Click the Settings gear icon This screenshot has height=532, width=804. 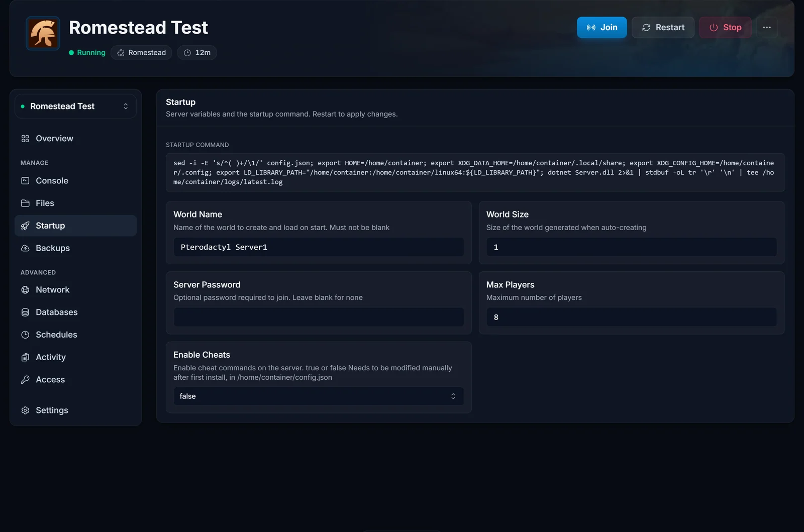pyautogui.click(x=25, y=410)
